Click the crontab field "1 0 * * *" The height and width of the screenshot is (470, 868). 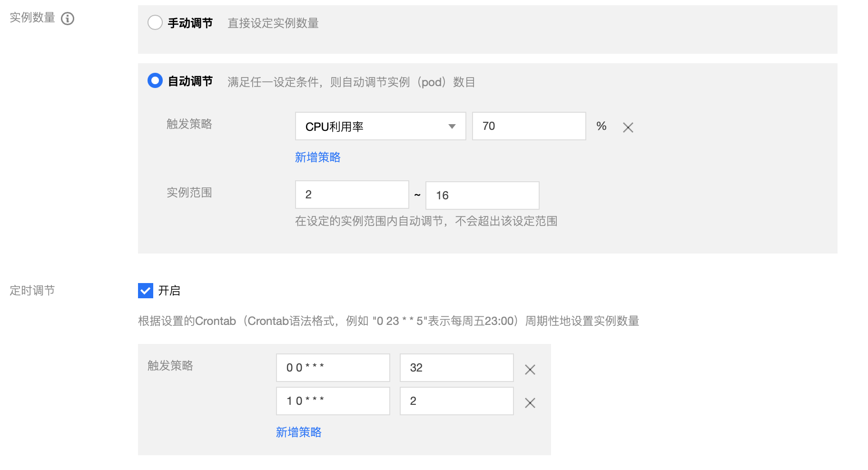pos(333,401)
